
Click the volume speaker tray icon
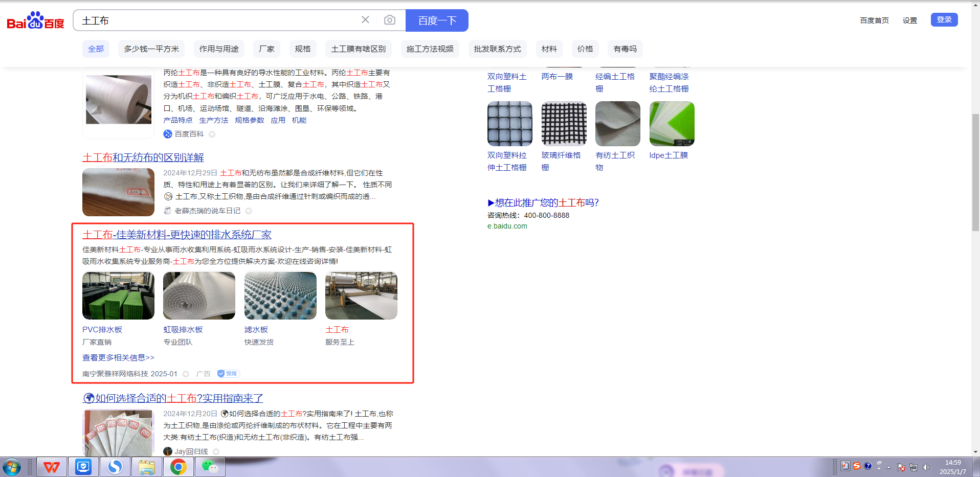(x=926, y=467)
